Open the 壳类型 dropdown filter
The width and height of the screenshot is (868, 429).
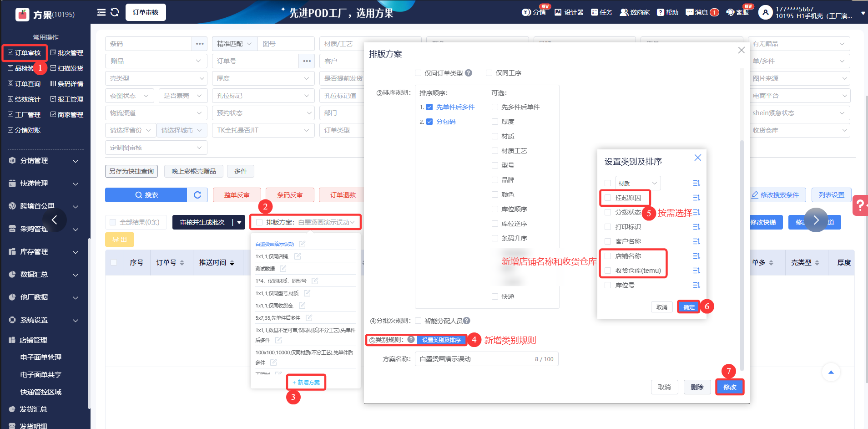point(156,78)
